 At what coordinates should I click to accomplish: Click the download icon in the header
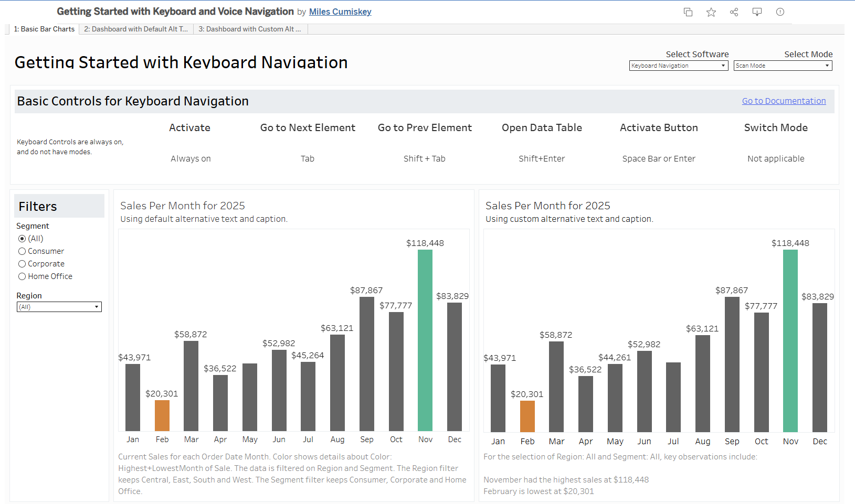(x=757, y=12)
